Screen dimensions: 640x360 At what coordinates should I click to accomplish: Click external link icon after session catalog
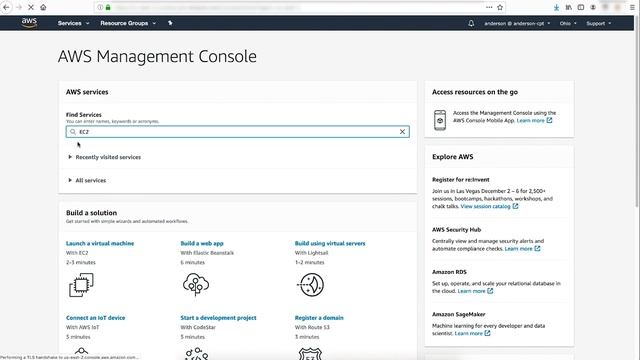click(516, 206)
